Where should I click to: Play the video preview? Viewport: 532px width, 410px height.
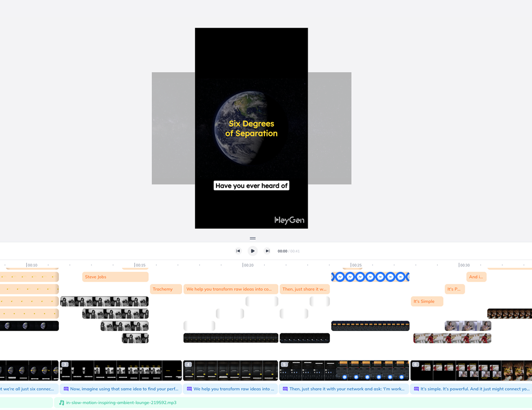pos(252,251)
